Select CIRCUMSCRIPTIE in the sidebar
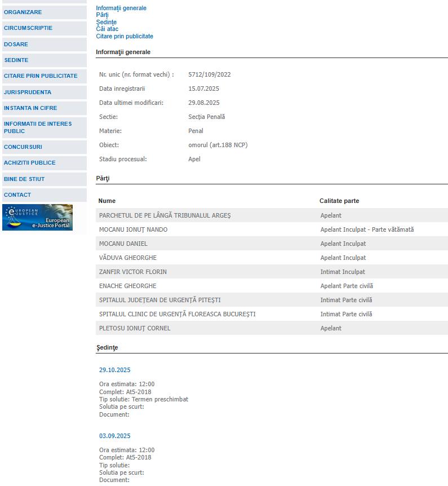The height and width of the screenshot is (486, 448). pyautogui.click(x=28, y=28)
